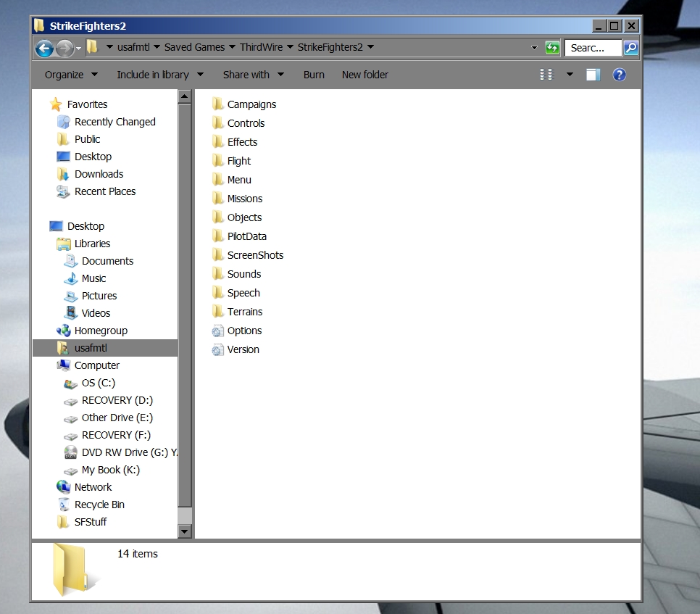Select the Options settings file icon
This screenshot has width=700, height=614.
(x=217, y=331)
